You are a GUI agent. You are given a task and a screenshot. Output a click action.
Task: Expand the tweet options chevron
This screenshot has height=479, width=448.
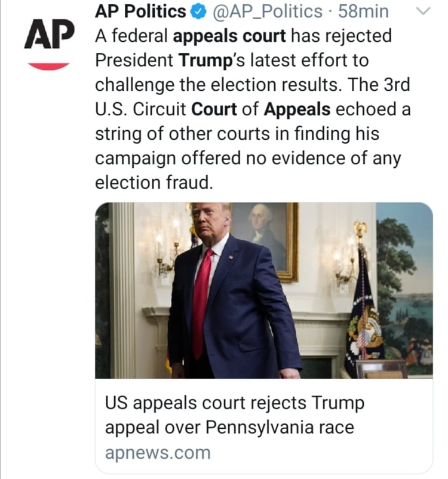[422, 11]
